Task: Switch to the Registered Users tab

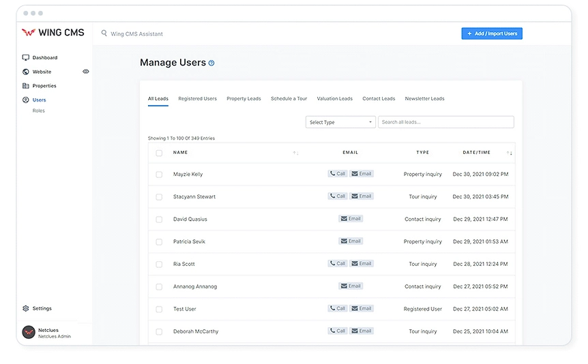Action: 197,99
